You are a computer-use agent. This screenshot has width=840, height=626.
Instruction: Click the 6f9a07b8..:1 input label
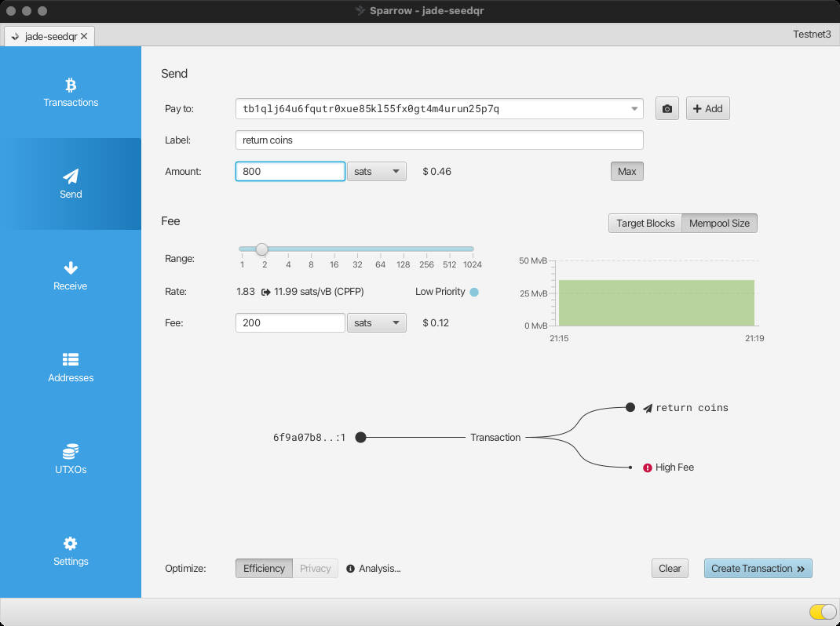coord(309,438)
